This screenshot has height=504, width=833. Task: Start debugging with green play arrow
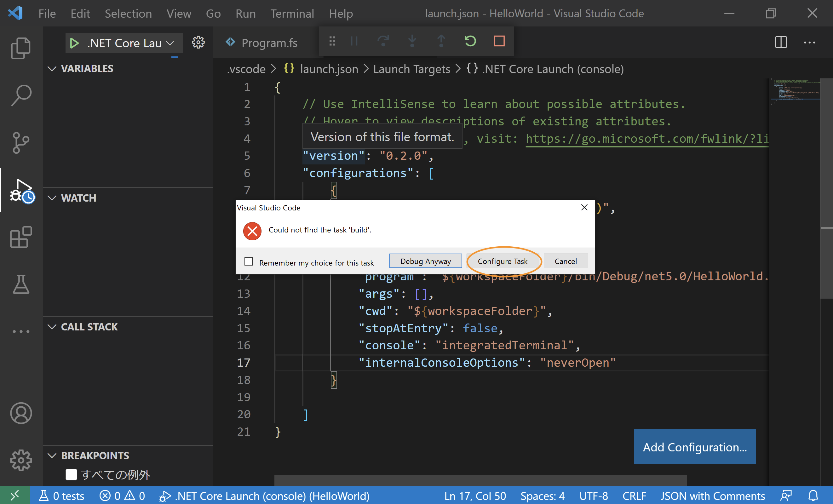pos(74,43)
